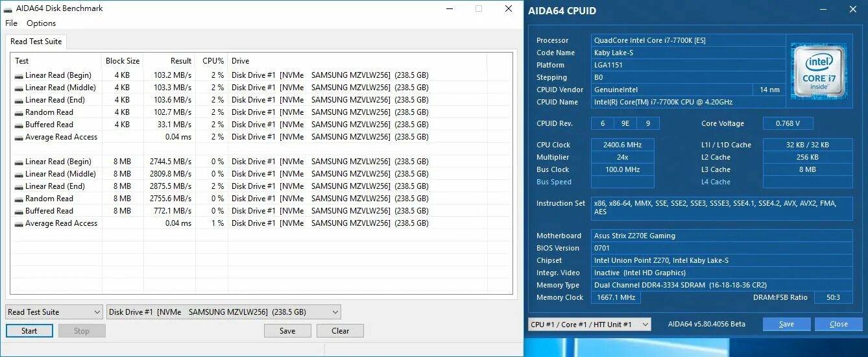The width and height of the screenshot is (868, 357).
Task: Click Save in Disk Benchmark window
Action: [287, 331]
